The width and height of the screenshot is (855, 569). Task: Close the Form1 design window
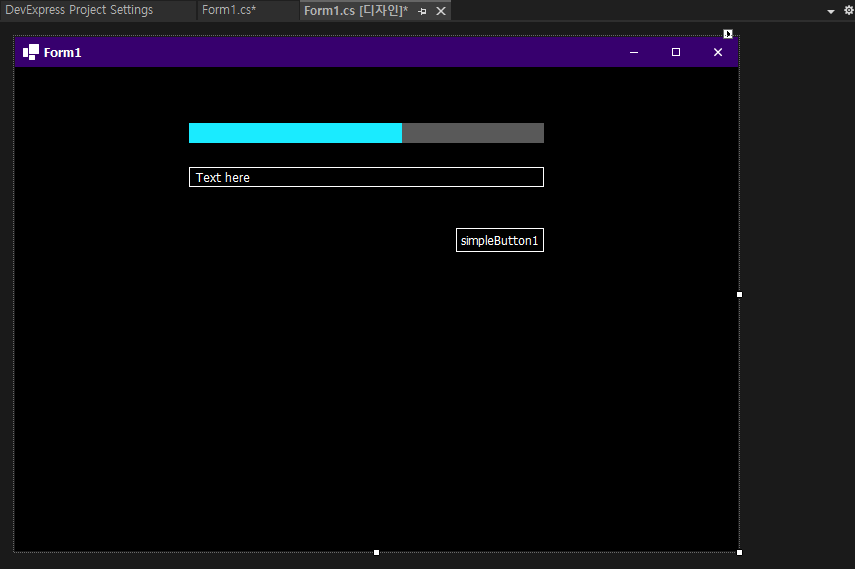(718, 52)
